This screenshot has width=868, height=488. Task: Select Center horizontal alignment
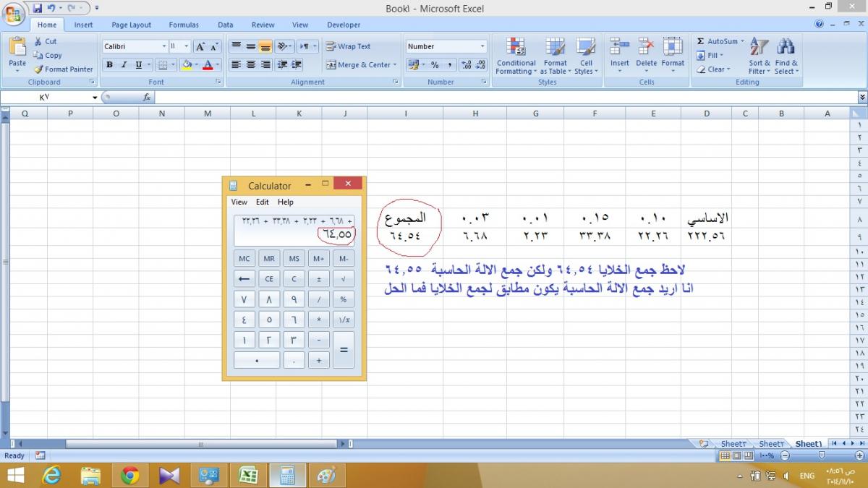(251, 64)
